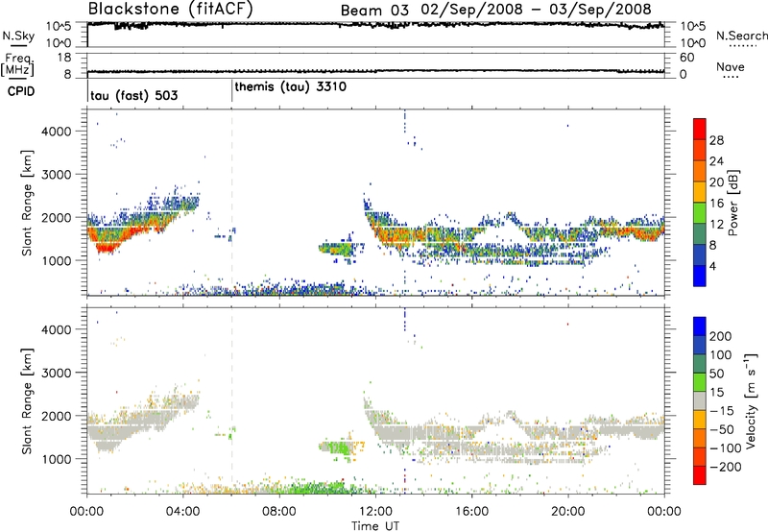The width and height of the screenshot is (768, 532).
Task: Click the 'Freq. [MHz]' axis label
Action: 17,64
